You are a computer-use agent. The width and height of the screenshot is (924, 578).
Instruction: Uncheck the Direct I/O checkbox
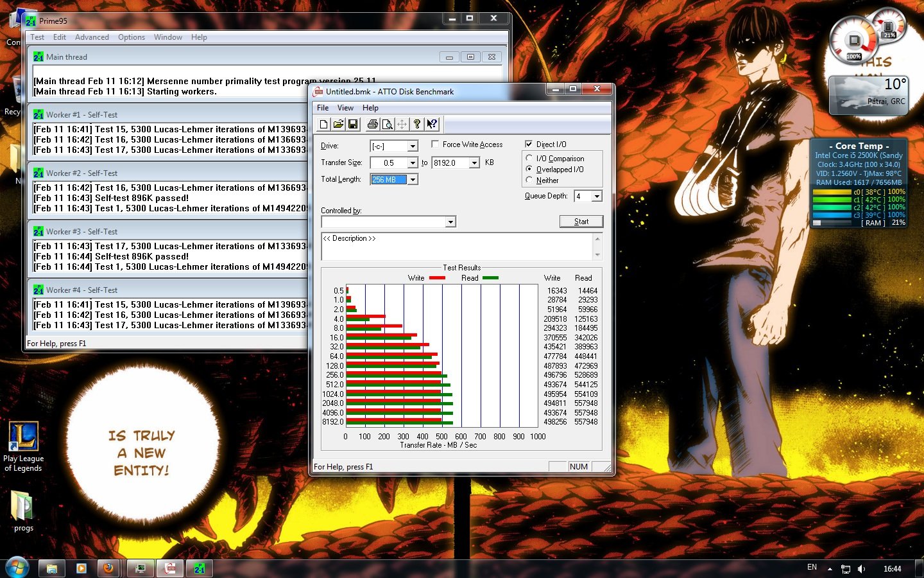(529, 144)
